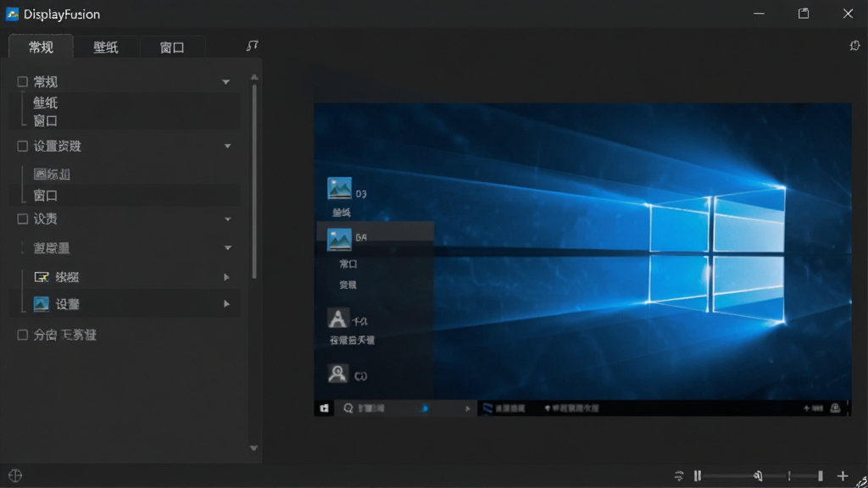Click the blue app icon on the preview taskbar
868x488 pixels.
[x=487, y=408]
